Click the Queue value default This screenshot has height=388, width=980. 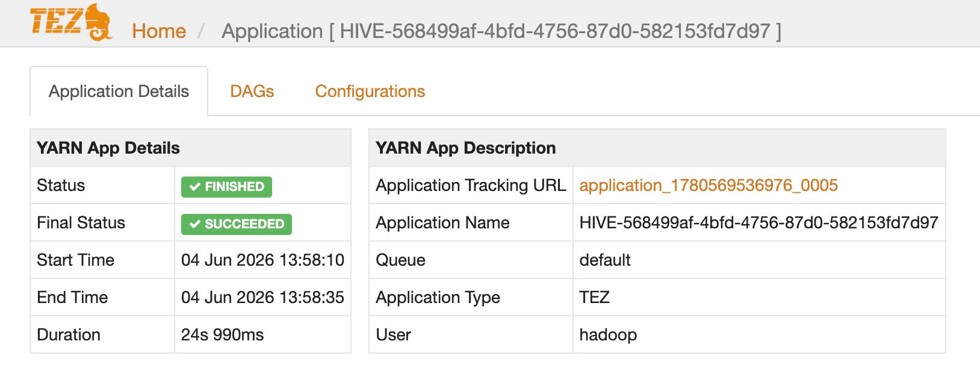605,260
